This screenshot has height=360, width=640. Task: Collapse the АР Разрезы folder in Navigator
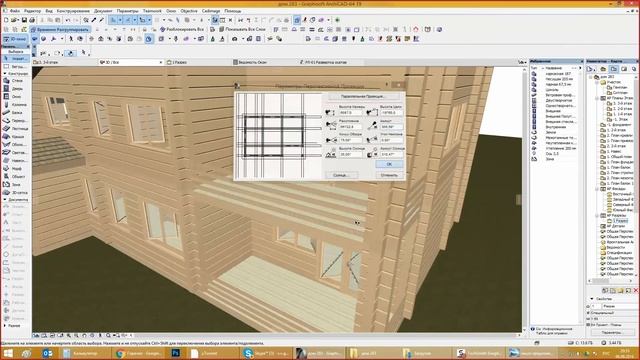[596, 216]
